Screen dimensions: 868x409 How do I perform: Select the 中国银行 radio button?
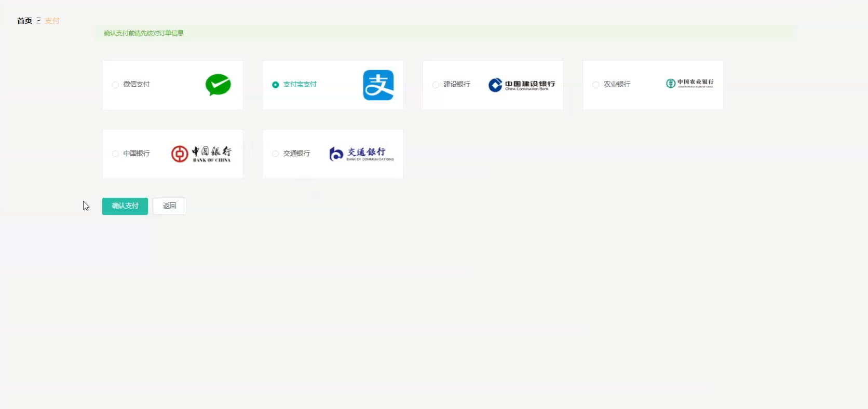tap(115, 154)
